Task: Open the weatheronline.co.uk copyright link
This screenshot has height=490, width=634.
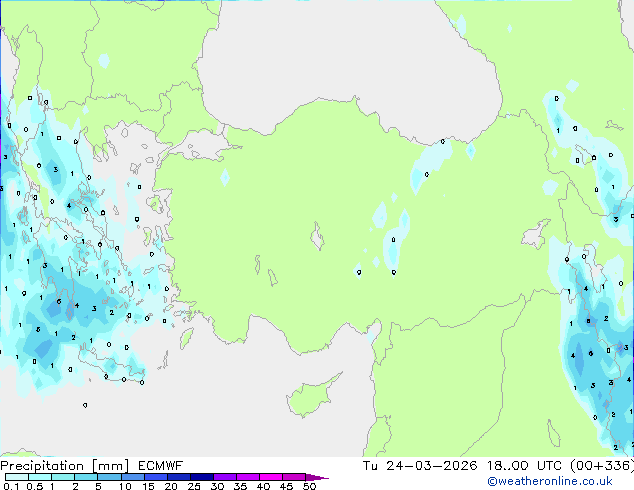Action: [550, 481]
